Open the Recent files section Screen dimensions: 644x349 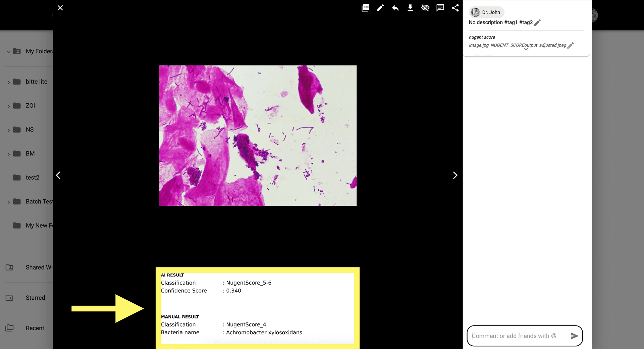(35, 328)
